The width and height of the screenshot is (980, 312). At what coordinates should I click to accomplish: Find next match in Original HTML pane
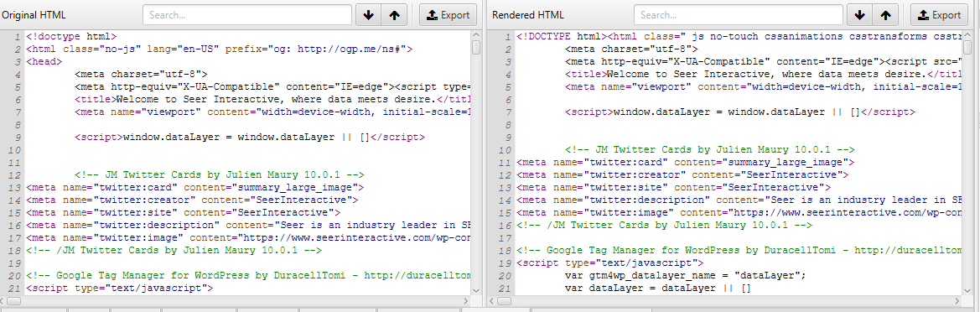pyautogui.click(x=368, y=15)
